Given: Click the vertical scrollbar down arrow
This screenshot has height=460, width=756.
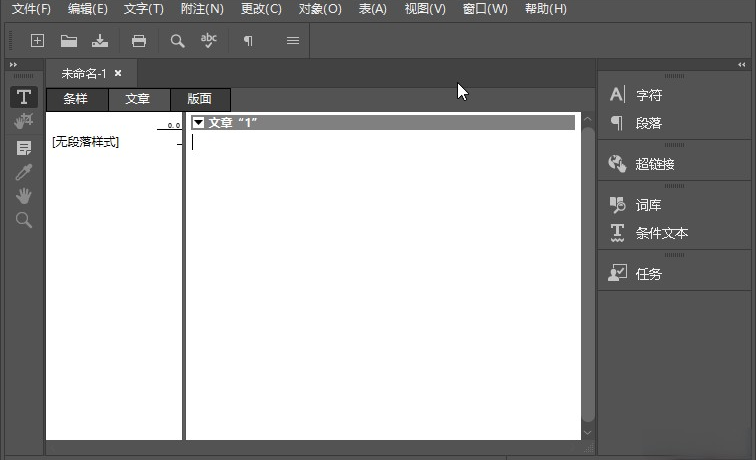Looking at the screenshot, I should [x=588, y=433].
